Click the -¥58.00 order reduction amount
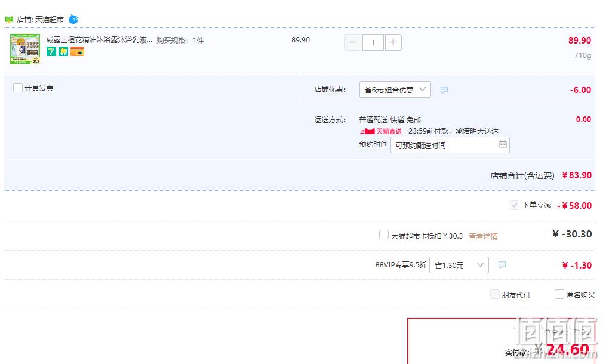Image resolution: width=603 pixels, height=364 pixels. (574, 206)
